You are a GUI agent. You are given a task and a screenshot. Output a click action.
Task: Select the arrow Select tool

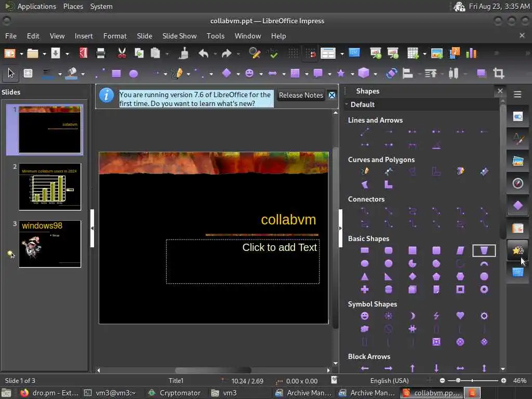click(x=11, y=73)
